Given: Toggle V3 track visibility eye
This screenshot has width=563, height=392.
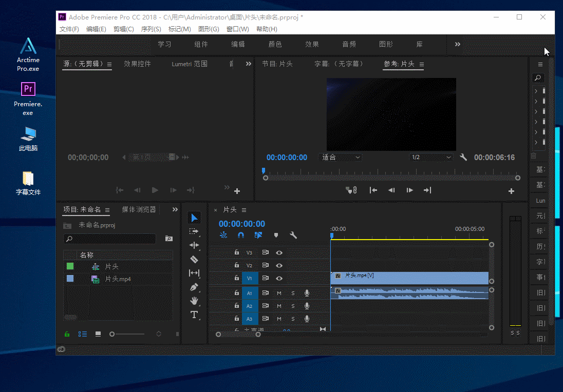Looking at the screenshot, I should [279, 252].
